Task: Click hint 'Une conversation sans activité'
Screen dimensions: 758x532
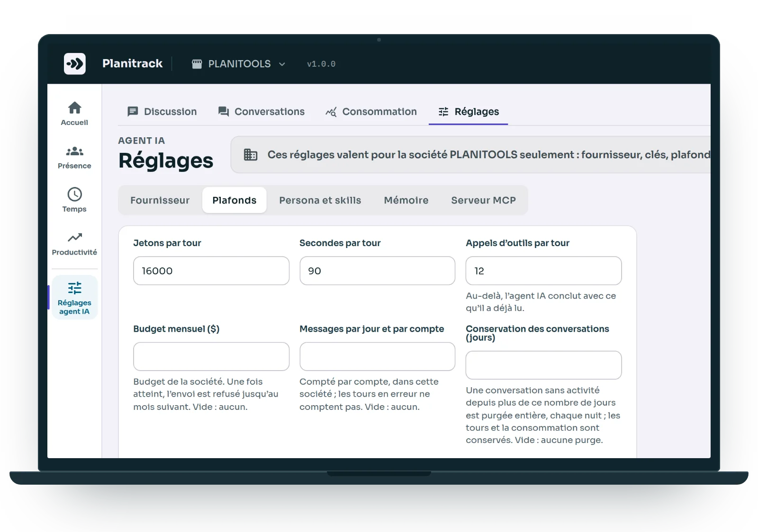Action: 543,415
